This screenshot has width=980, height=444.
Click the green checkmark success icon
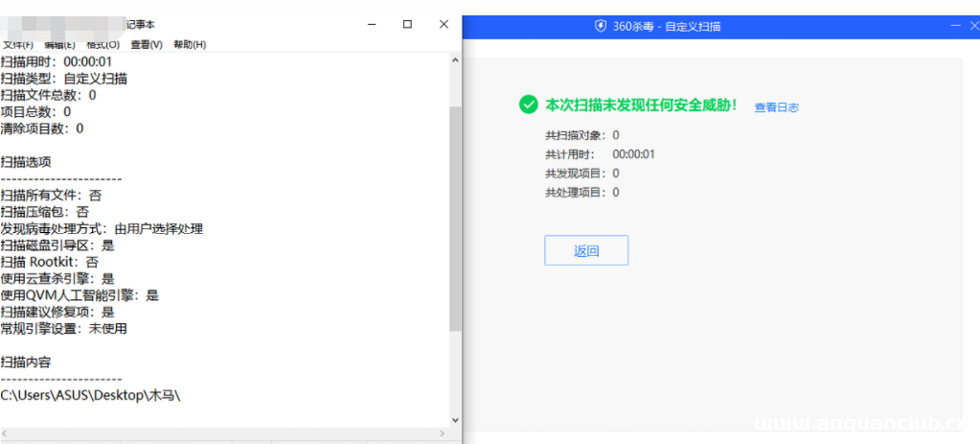[528, 105]
